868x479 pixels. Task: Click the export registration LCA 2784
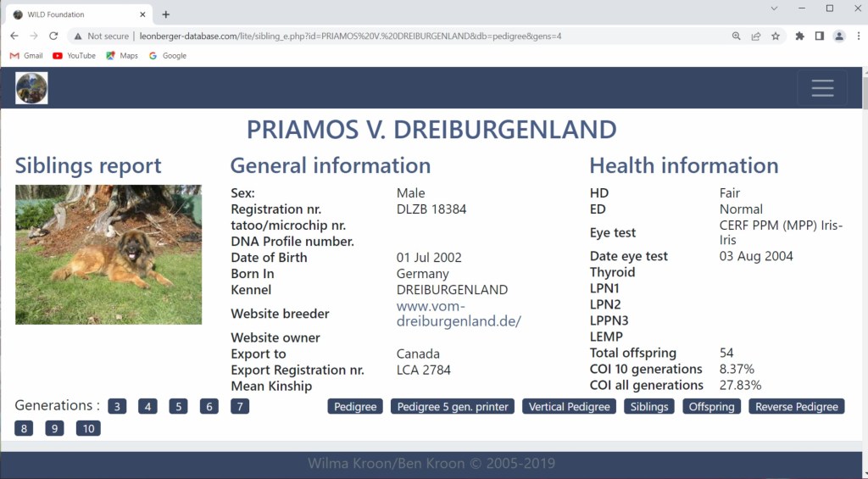(x=424, y=370)
